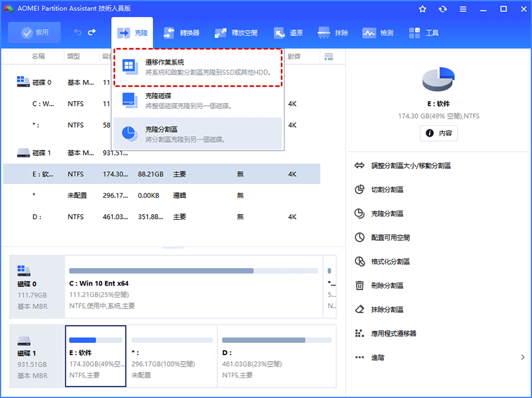Select the D: 461.03GB partition block
Viewport: 532px width, 398px height.
click(276, 356)
